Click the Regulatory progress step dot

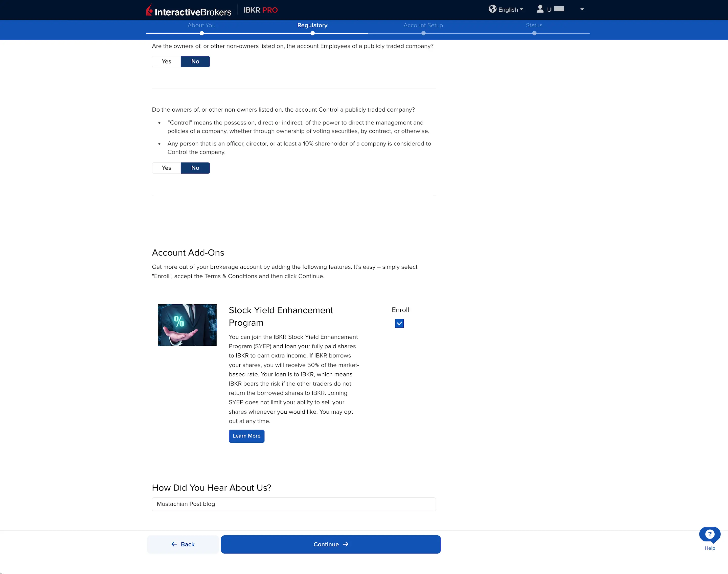click(x=312, y=33)
